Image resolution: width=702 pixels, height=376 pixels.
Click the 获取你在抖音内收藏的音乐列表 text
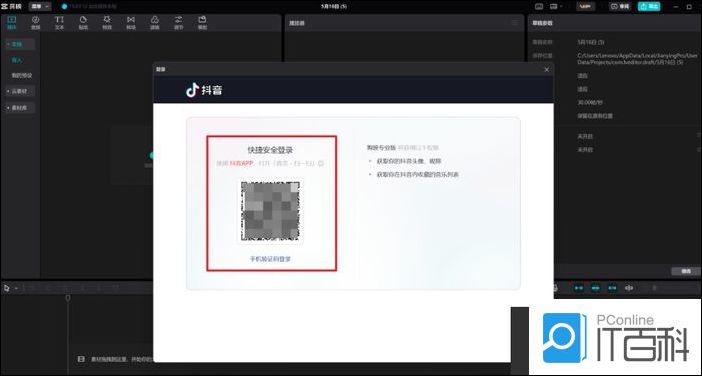coord(418,174)
